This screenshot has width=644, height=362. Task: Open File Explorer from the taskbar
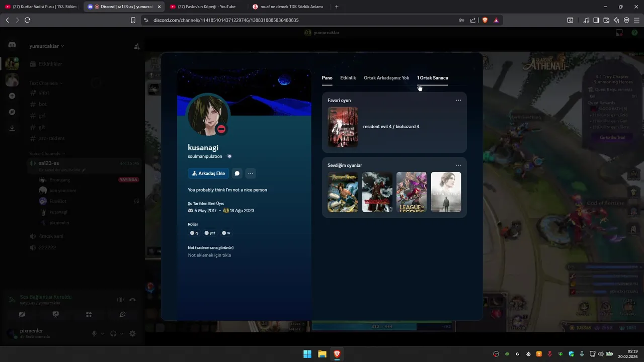322,354
